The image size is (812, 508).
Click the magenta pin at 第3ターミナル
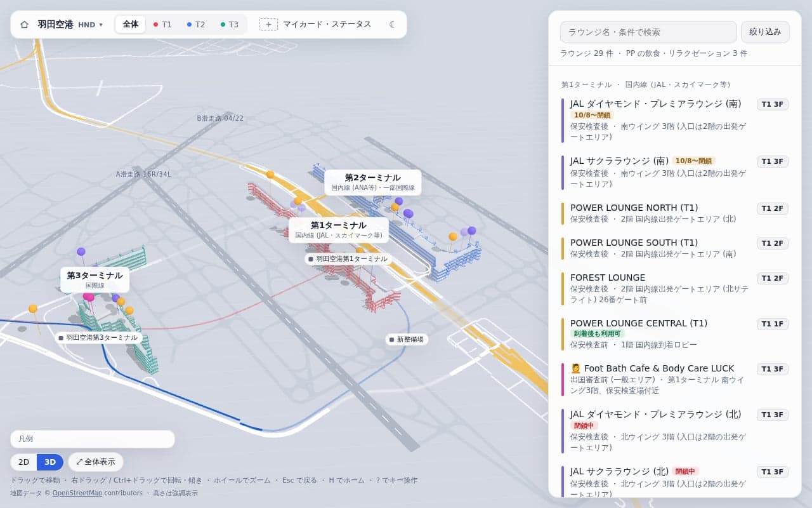pos(89,297)
